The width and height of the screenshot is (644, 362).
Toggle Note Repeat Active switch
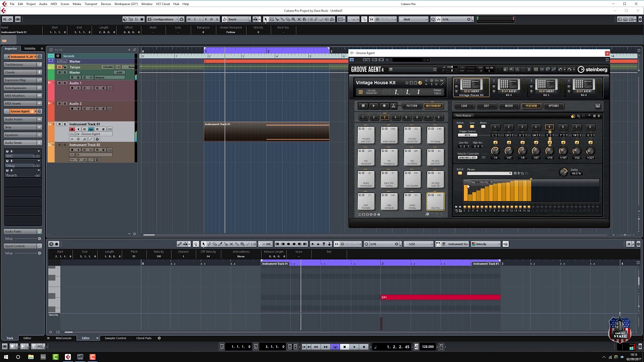point(459,127)
